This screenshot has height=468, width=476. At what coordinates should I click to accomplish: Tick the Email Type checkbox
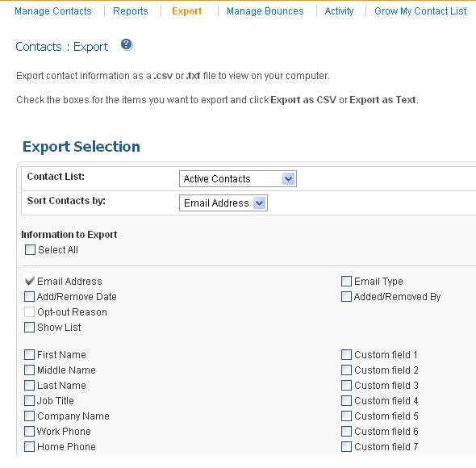(346, 282)
